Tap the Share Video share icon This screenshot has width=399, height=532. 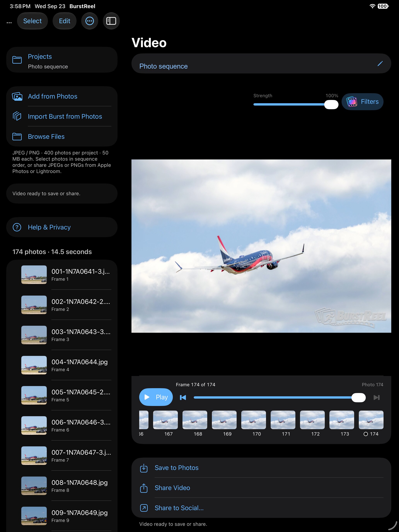pyautogui.click(x=144, y=488)
